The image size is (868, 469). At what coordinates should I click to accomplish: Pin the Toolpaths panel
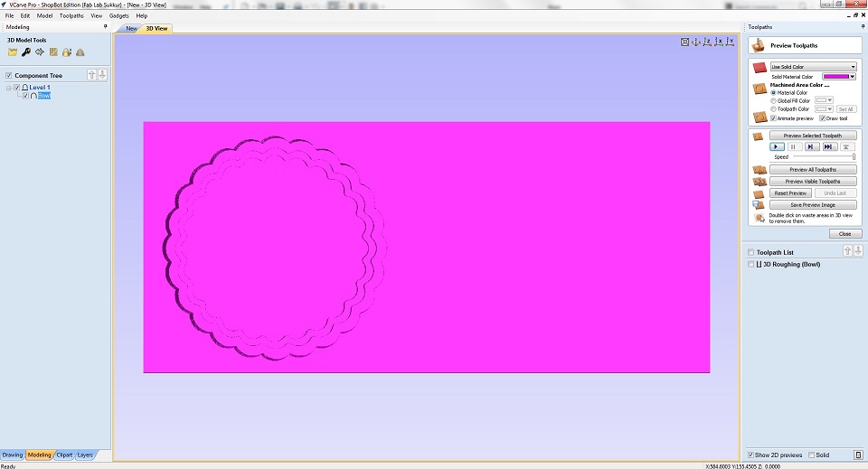[x=863, y=26]
